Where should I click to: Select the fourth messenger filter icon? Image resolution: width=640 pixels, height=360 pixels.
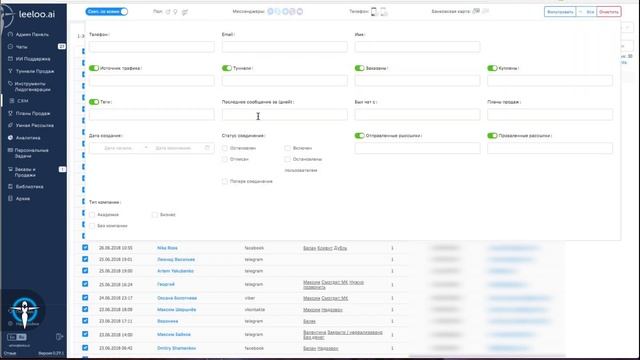click(x=292, y=11)
